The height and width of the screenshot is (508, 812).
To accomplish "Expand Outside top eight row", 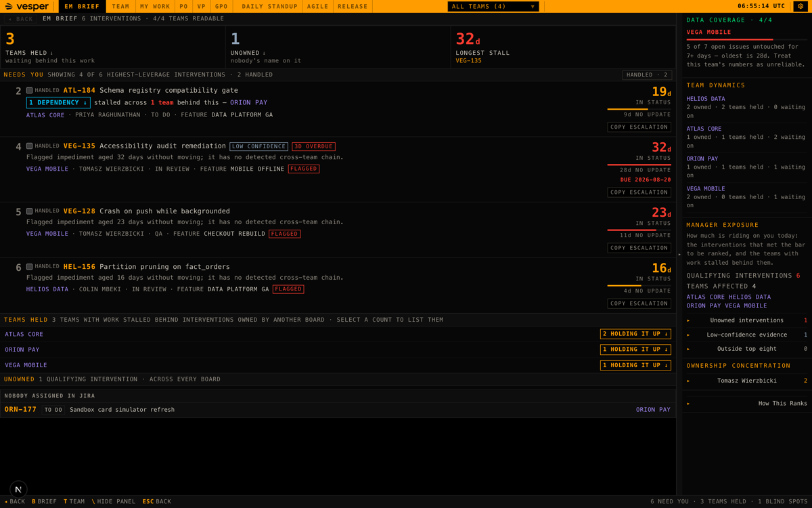I will pos(747,349).
